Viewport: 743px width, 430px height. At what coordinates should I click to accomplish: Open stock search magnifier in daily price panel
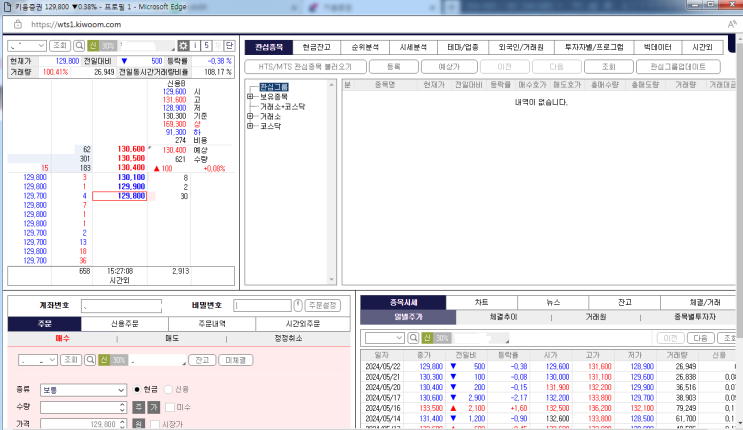413,338
